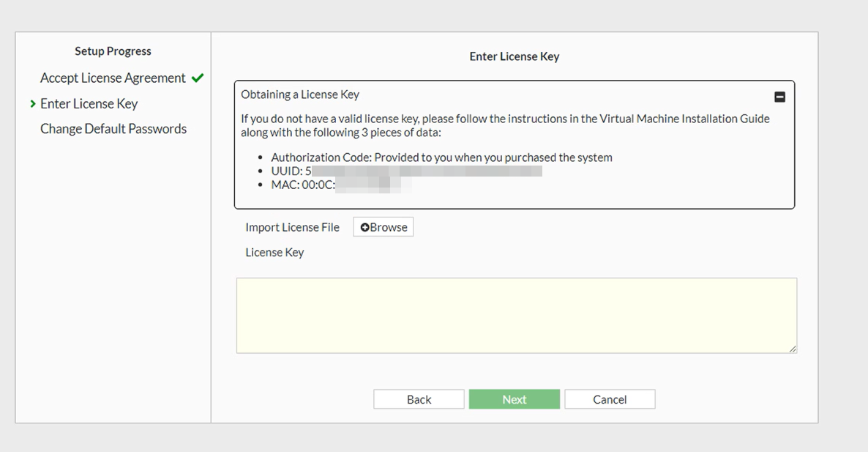Click the green checkmark beside Accept License Agreement

point(197,78)
